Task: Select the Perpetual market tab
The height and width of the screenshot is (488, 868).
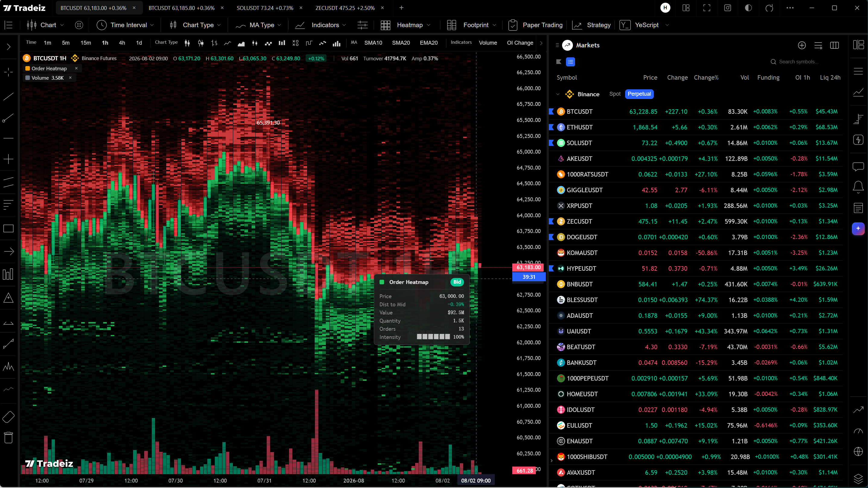Action: click(639, 94)
